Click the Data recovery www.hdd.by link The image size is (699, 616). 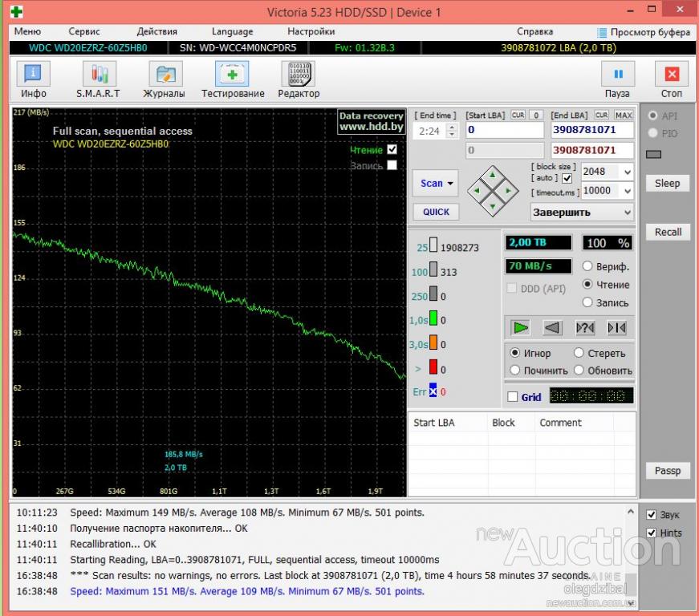(372, 122)
